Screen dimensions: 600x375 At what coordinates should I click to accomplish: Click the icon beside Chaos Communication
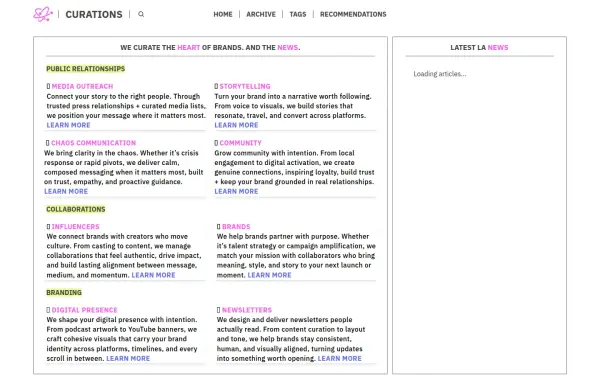(x=47, y=143)
